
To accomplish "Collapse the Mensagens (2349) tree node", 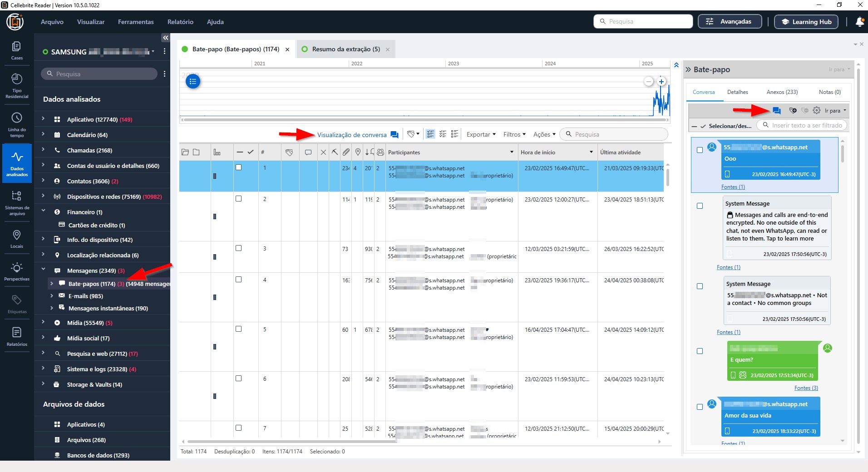I will point(43,270).
